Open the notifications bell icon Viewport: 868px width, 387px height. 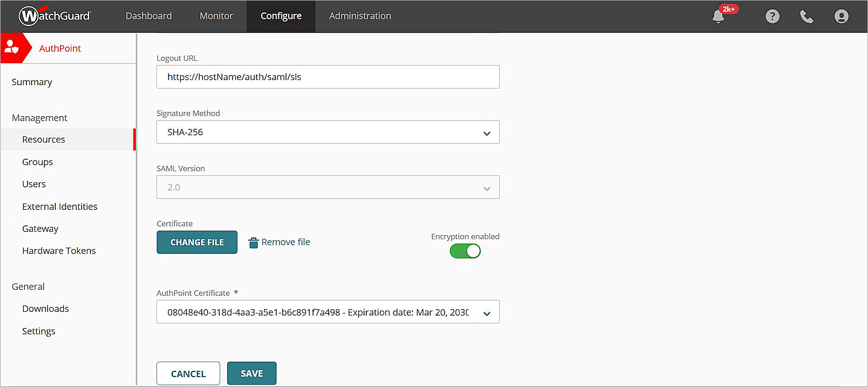click(x=718, y=17)
